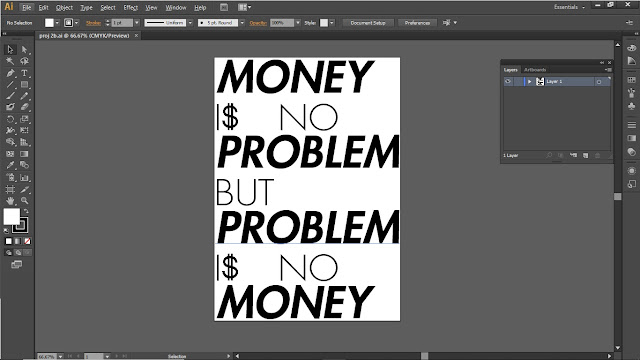This screenshot has height=360, width=640.
Task: Reset to default fill and stroke
Action: coord(6,231)
